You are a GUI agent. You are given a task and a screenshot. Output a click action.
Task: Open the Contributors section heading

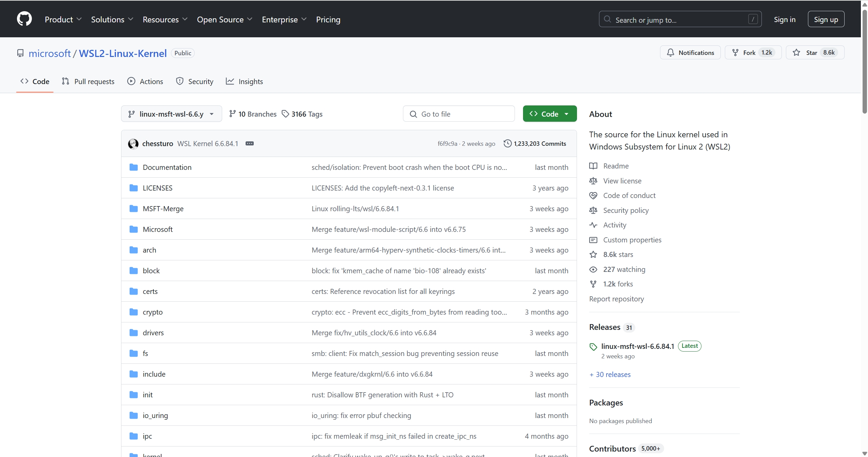pos(612,449)
